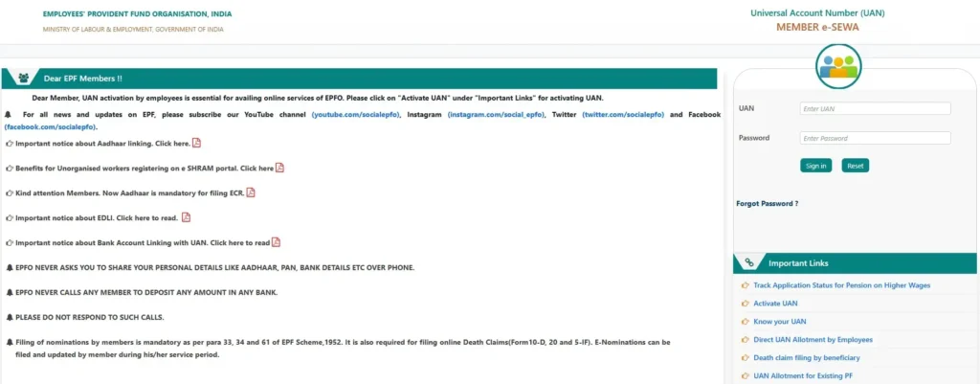
Task: Click the Password input field
Action: (875, 138)
